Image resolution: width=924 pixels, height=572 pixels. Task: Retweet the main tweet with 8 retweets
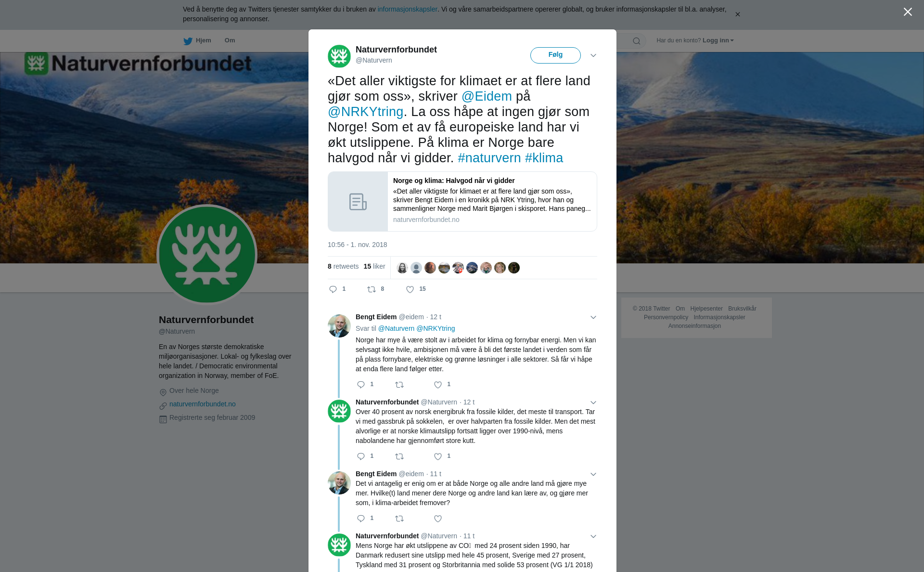[x=372, y=289]
